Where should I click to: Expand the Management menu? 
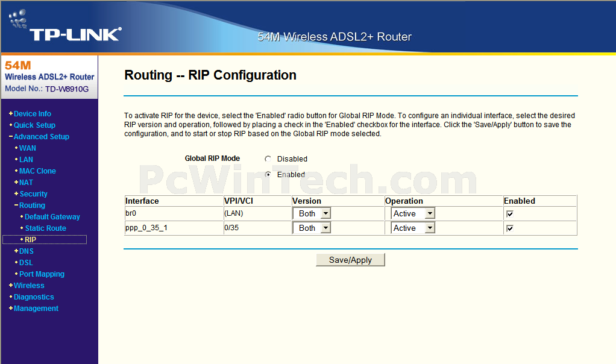coord(36,308)
